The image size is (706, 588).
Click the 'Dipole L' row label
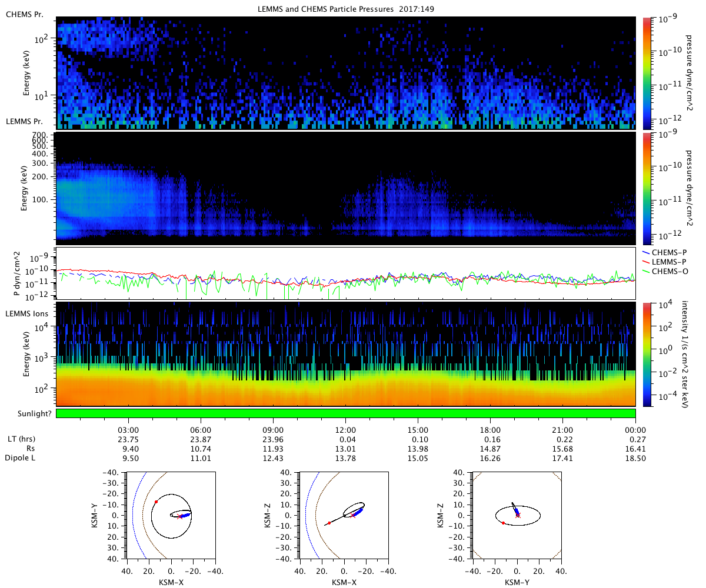point(19,457)
